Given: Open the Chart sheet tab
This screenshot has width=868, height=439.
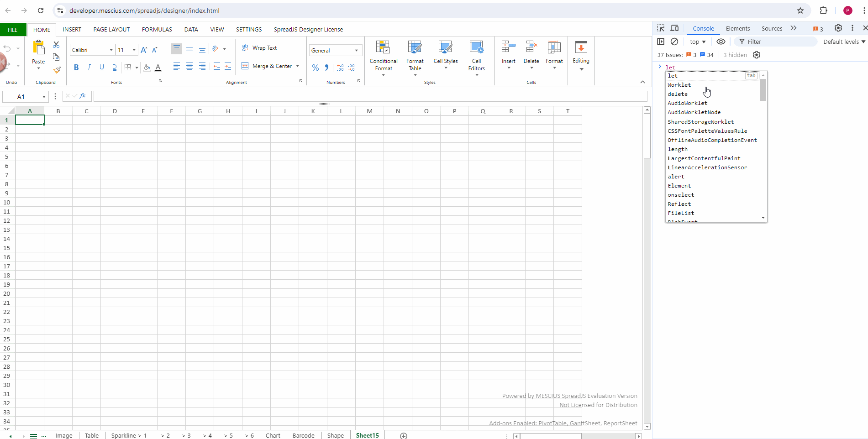Looking at the screenshot, I should tap(273, 435).
